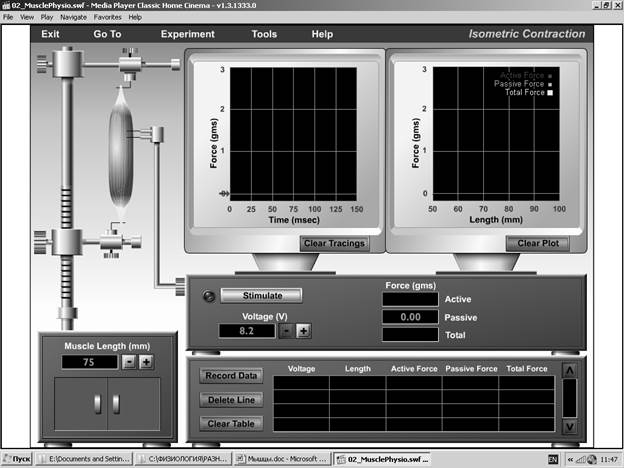Click the Record Data button

tap(231, 376)
